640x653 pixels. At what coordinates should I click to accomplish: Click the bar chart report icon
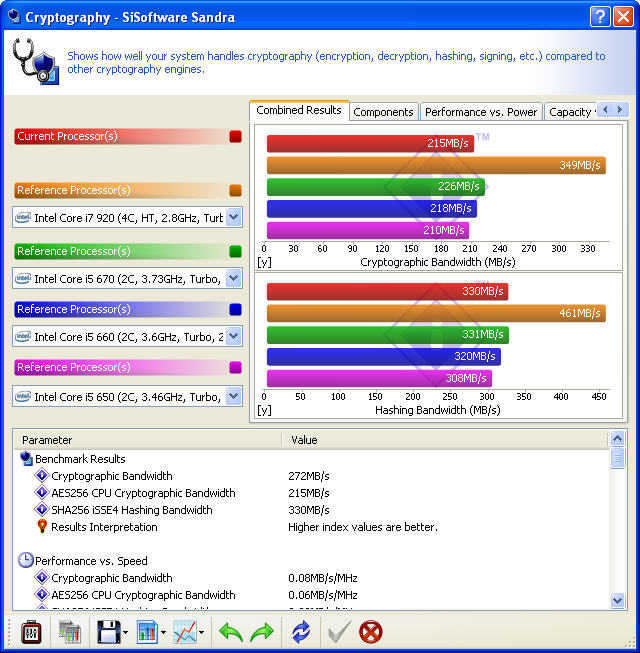147,632
